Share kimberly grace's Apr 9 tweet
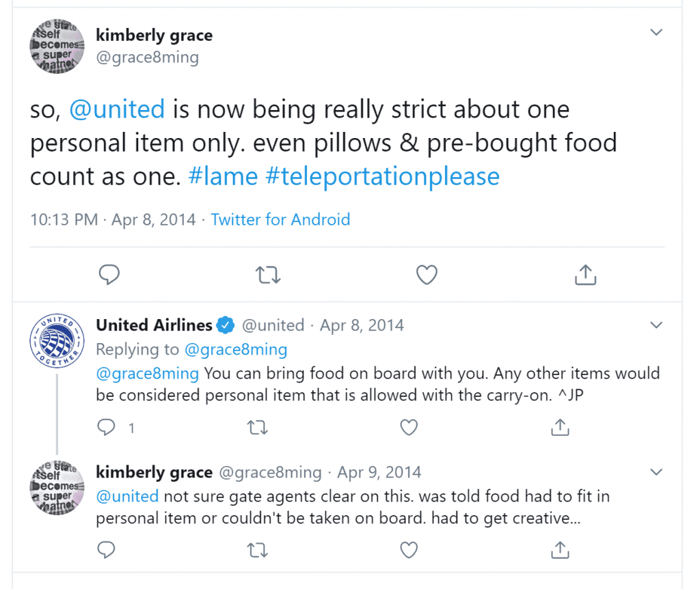The height and width of the screenshot is (589, 700). [561, 550]
